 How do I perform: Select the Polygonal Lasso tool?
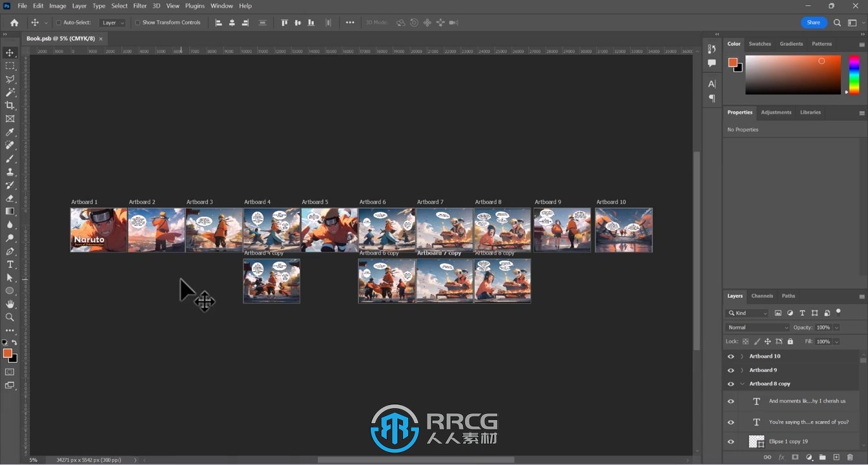(10, 79)
